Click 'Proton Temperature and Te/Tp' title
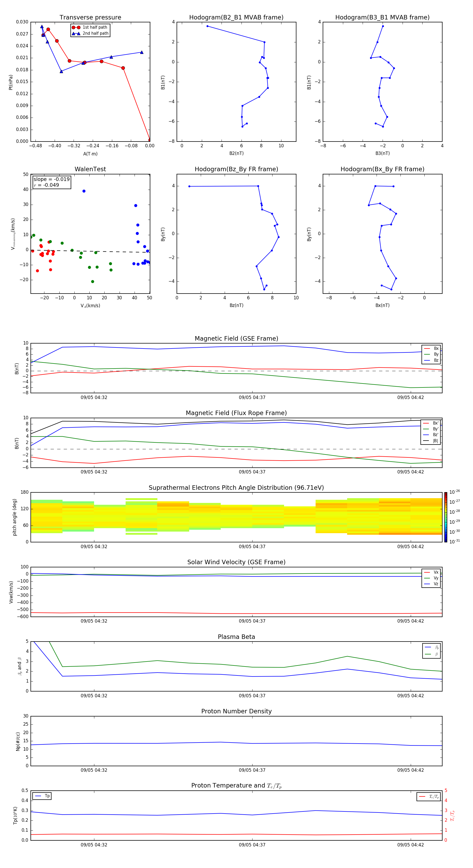This screenshot has width=473, height=868. (x=236, y=785)
